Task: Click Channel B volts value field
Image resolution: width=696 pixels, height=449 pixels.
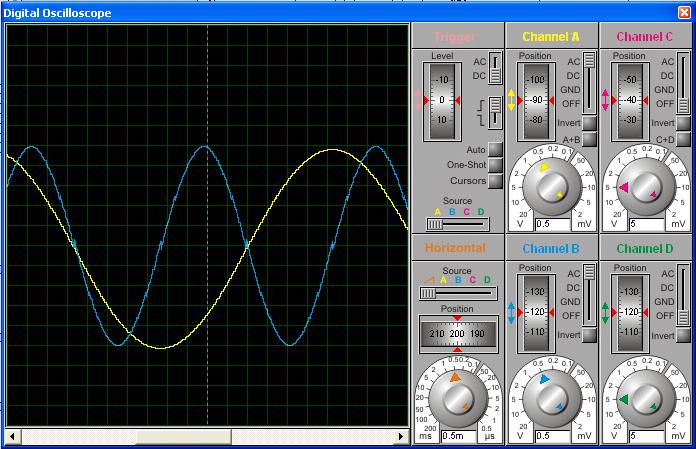Action: coord(553,436)
